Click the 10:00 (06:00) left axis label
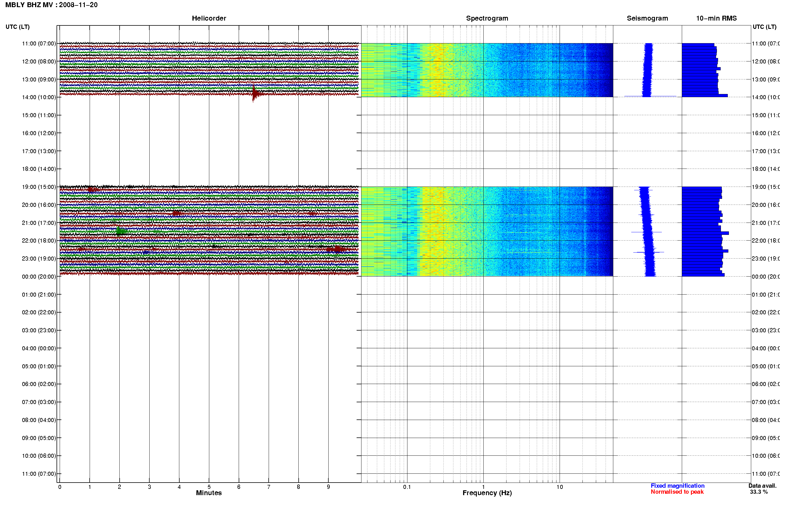The height and width of the screenshot is (508, 812). click(39, 456)
